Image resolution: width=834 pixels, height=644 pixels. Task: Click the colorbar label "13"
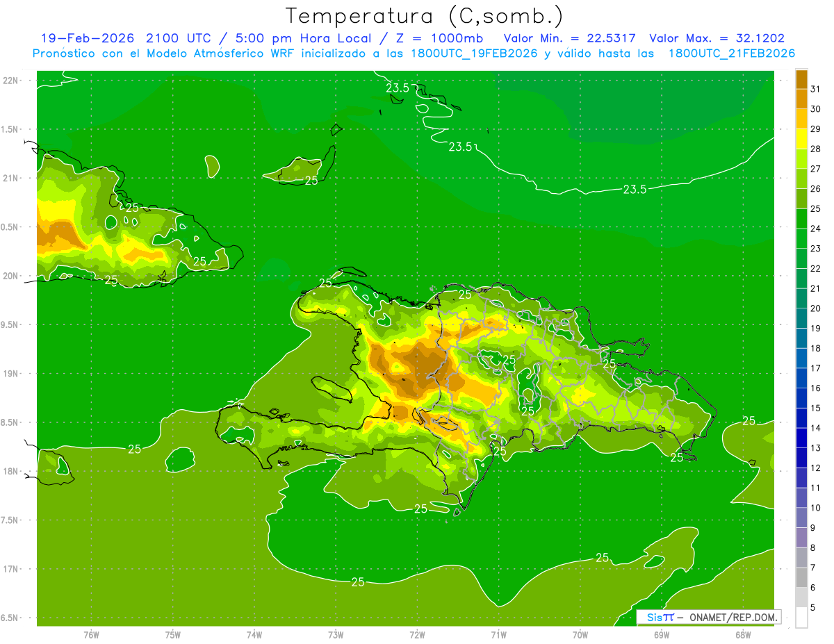click(816, 447)
